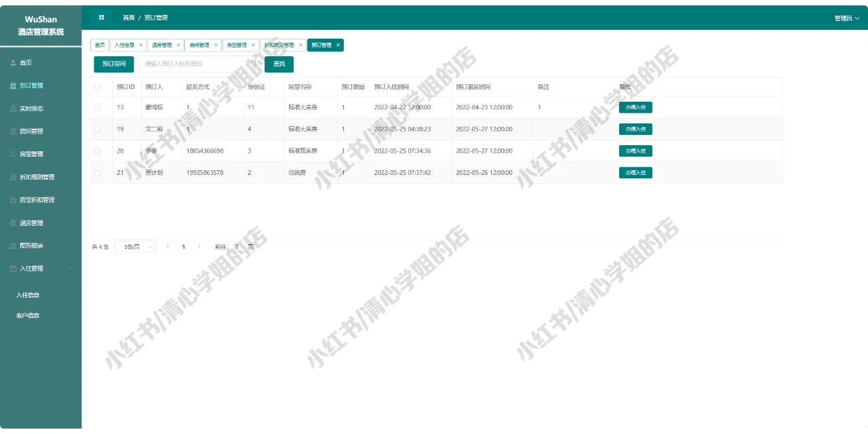The height and width of the screenshot is (434, 868).
Task: Collapse the 入住管理 sidebar section
Action: point(70,269)
